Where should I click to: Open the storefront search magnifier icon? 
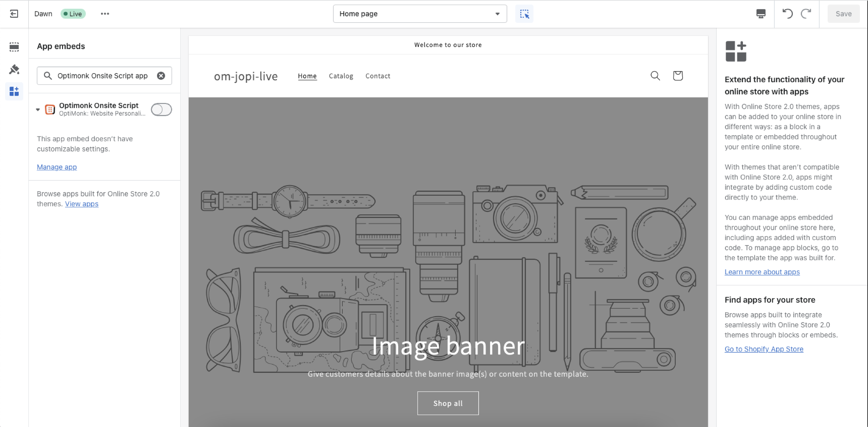pyautogui.click(x=655, y=76)
